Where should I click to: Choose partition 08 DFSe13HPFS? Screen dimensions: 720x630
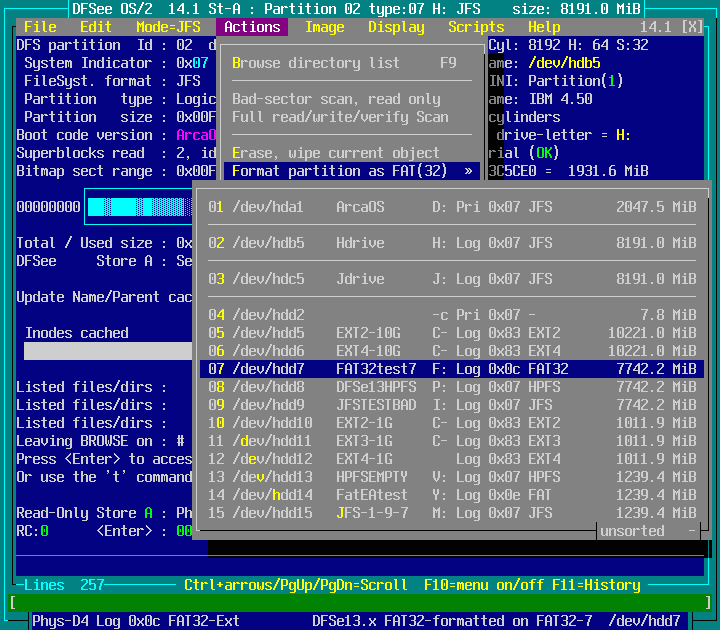452,387
